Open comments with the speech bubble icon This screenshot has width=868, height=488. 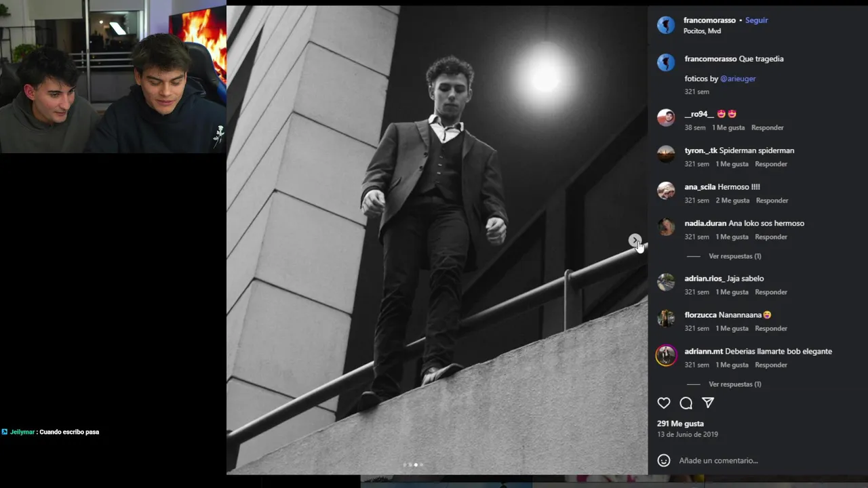click(686, 403)
